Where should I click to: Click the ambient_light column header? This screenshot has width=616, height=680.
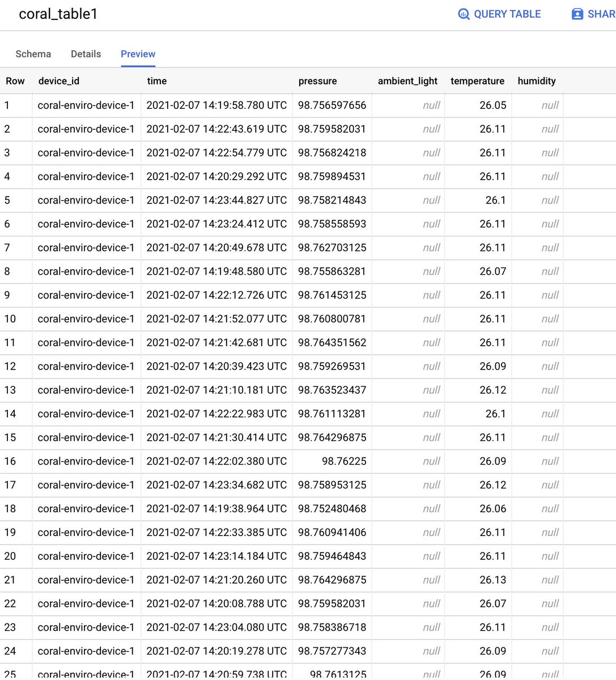click(407, 80)
